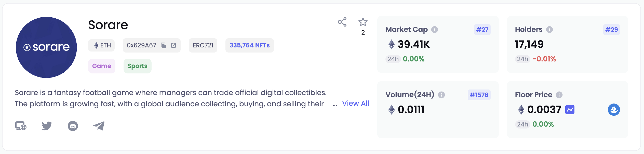
Task: Open contract address in external explorer
Action: pyautogui.click(x=173, y=45)
